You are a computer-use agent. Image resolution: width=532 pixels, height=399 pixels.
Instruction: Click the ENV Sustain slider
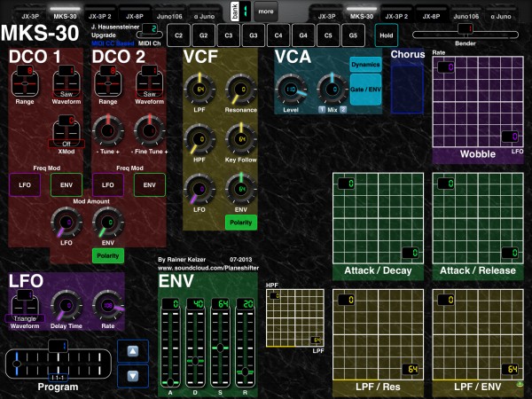point(220,342)
